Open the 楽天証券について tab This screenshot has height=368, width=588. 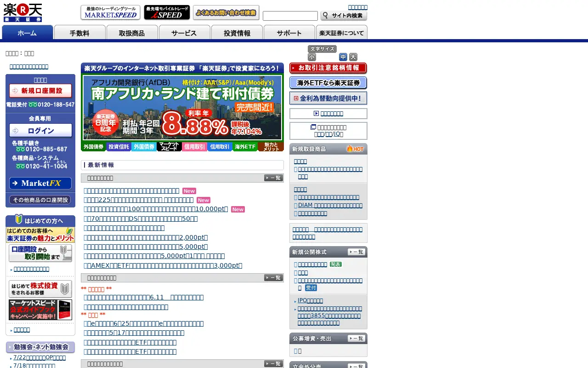(x=342, y=33)
